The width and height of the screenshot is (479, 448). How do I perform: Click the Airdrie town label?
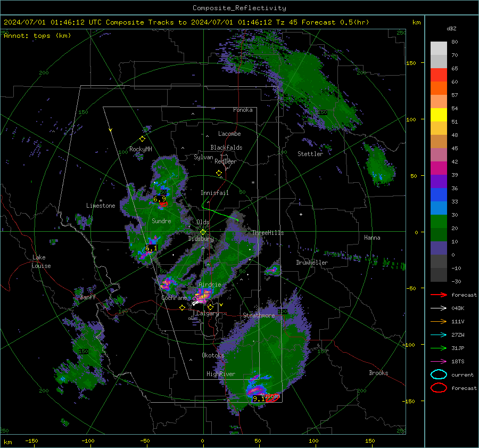(210, 284)
